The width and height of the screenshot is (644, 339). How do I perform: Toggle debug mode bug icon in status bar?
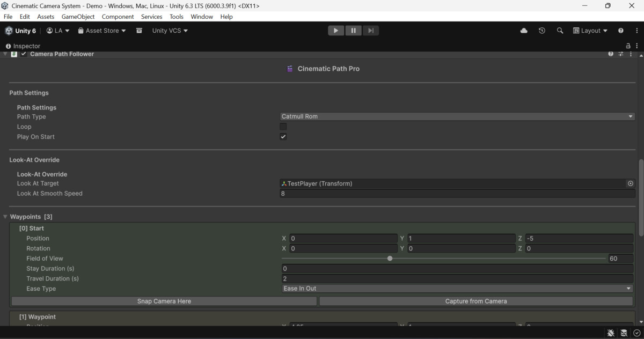(611, 333)
